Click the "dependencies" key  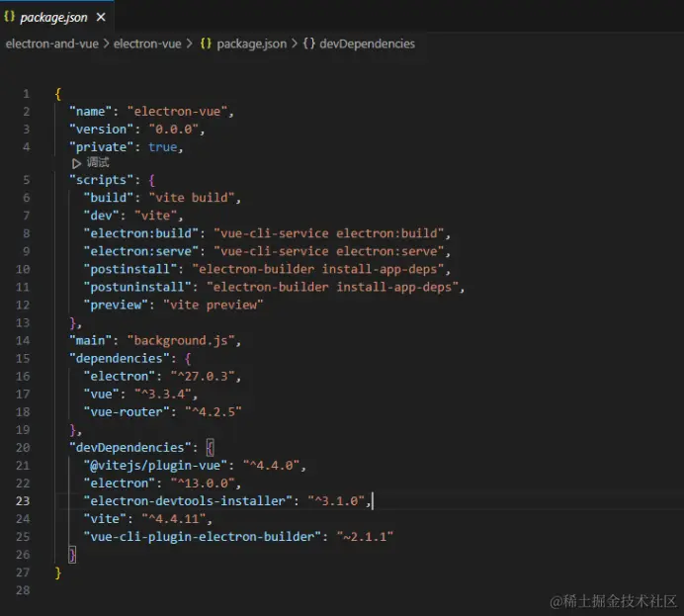click(x=119, y=359)
